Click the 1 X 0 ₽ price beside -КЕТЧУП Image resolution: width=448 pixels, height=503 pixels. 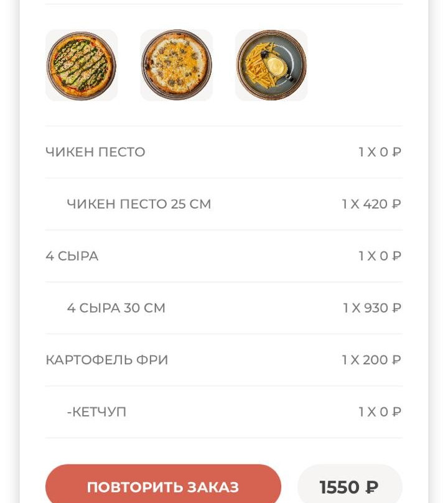[x=380, y=412]
